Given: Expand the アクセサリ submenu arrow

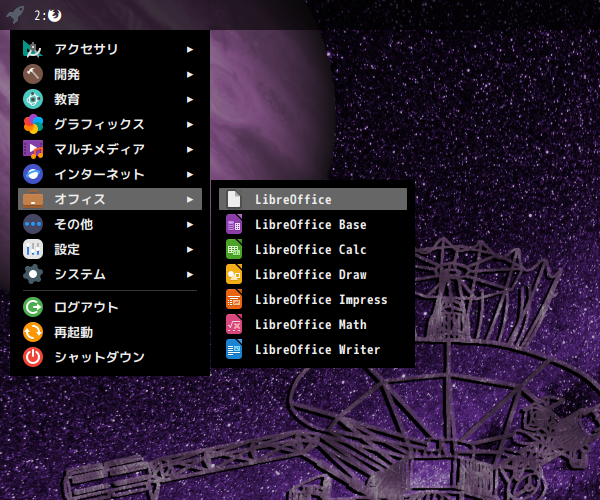Looking at the screenshot, I should click(x=190, y=50).
